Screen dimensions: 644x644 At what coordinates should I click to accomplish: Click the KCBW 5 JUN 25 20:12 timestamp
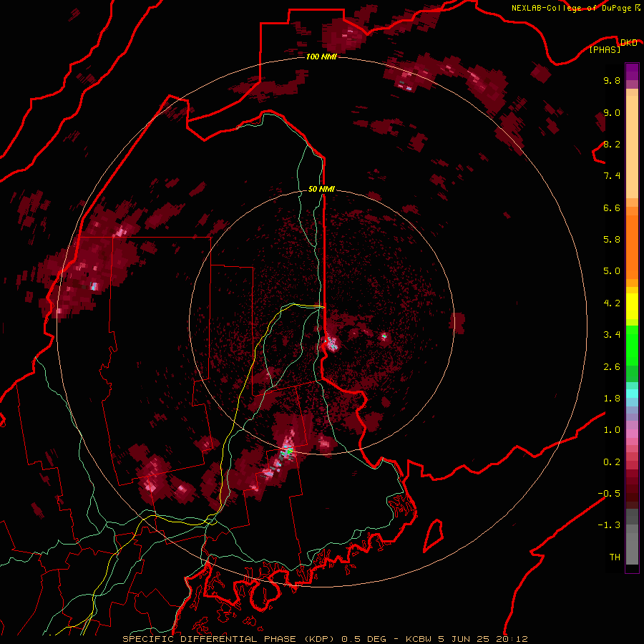click(x=467, y=639)
